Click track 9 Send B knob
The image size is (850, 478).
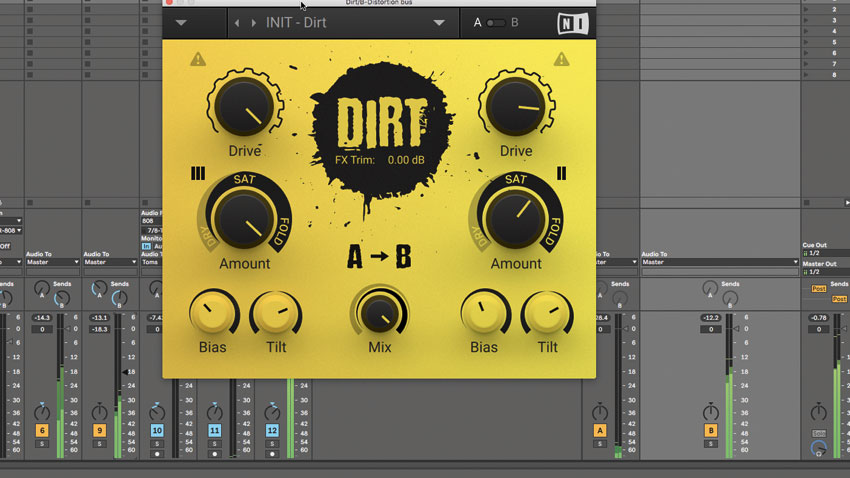pos(119,298)
